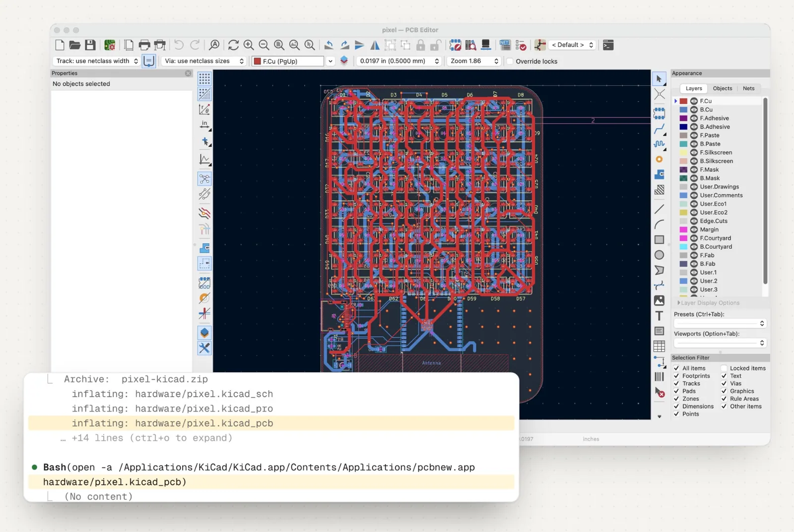This screenshot has height=532, width=794.
Task: Refresh the PCB view
Action: tap(233, 45)
